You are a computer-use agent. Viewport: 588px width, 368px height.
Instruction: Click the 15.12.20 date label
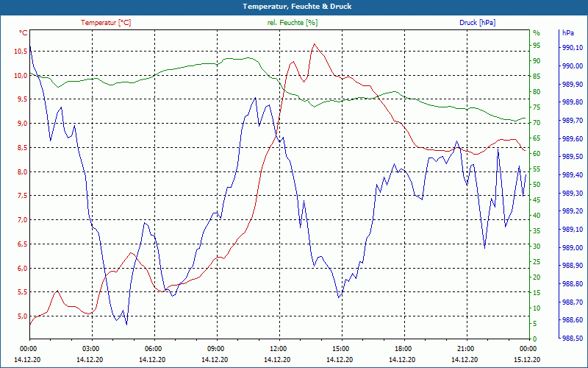pyautogui.click(x=527, y=360)
